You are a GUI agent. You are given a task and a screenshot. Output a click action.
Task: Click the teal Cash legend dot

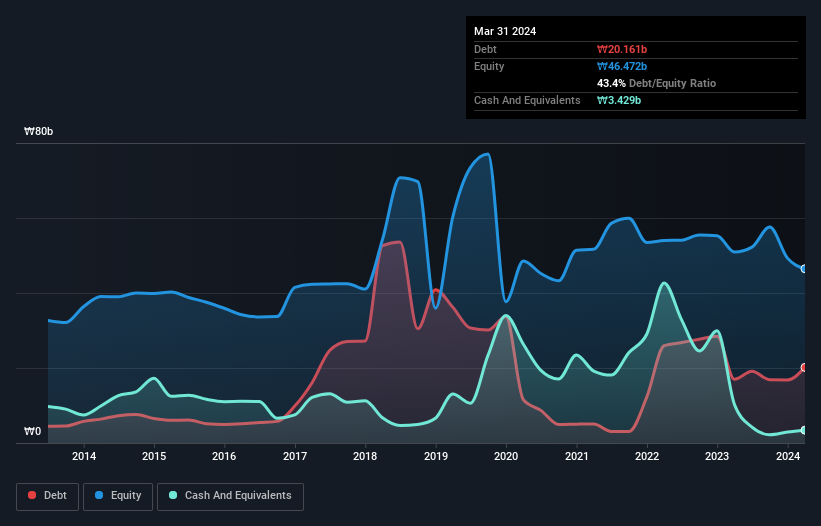(x=173, y=495)
